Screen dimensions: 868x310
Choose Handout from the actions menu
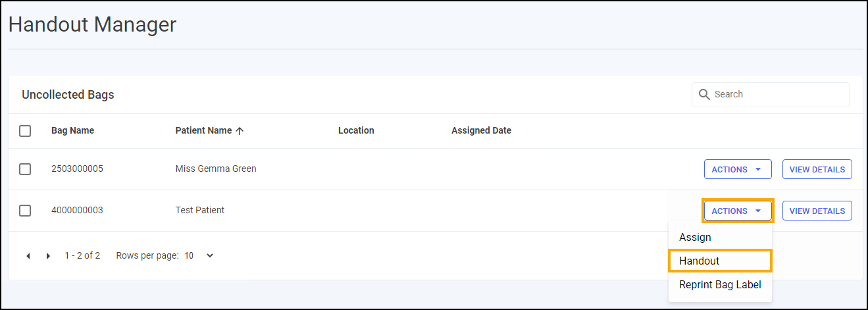(x=700, y=261)
